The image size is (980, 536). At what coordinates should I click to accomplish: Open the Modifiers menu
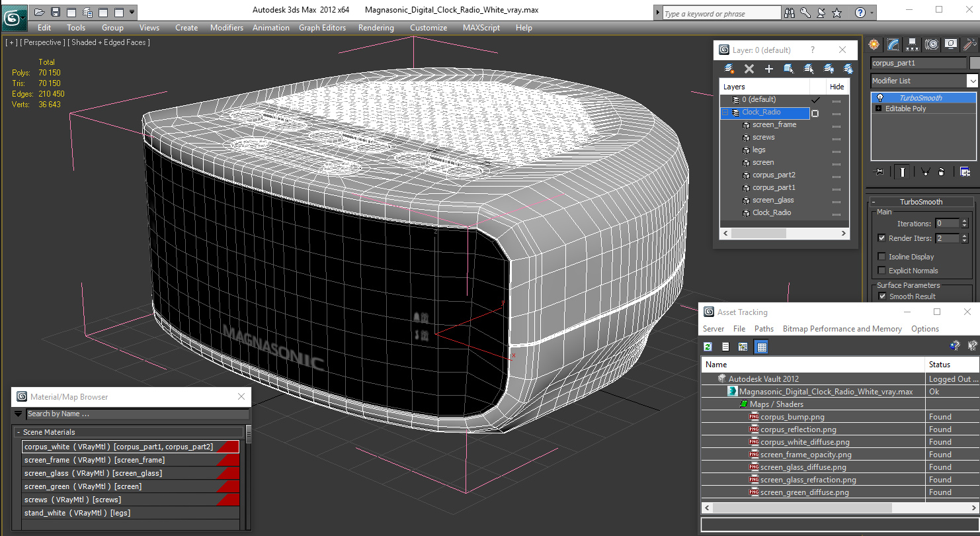227,28
